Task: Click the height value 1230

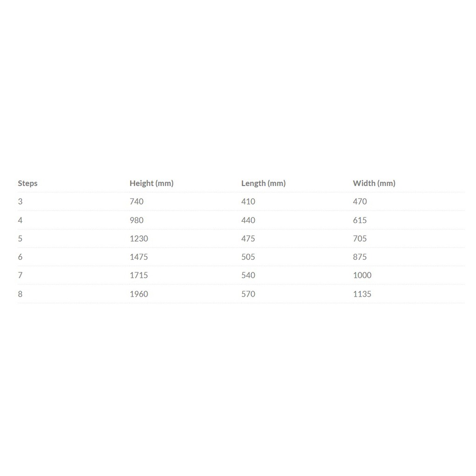Action: (x=139, y=238)
